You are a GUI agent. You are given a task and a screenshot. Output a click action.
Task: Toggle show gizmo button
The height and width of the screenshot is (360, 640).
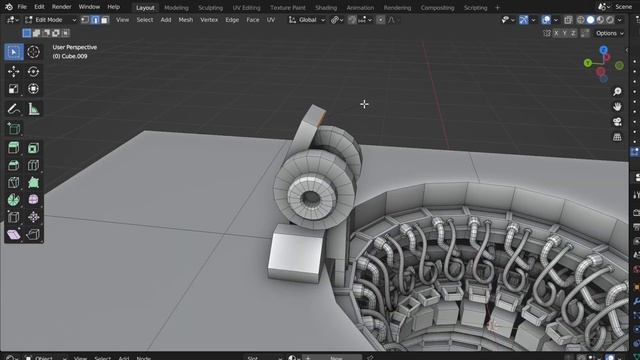pos(524,20)
